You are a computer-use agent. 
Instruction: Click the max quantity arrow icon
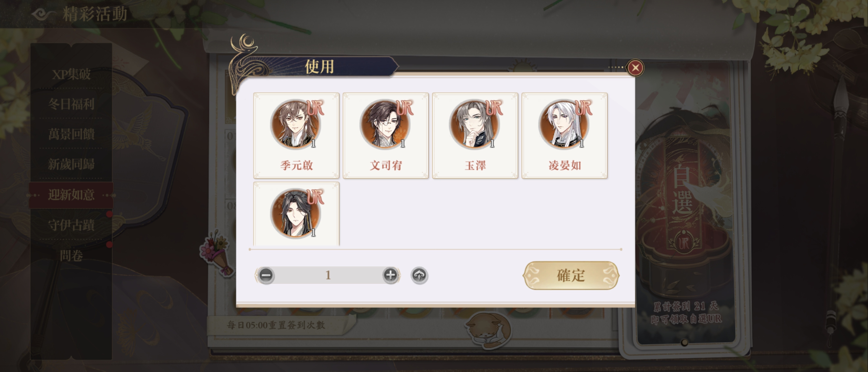click(419, 275)
